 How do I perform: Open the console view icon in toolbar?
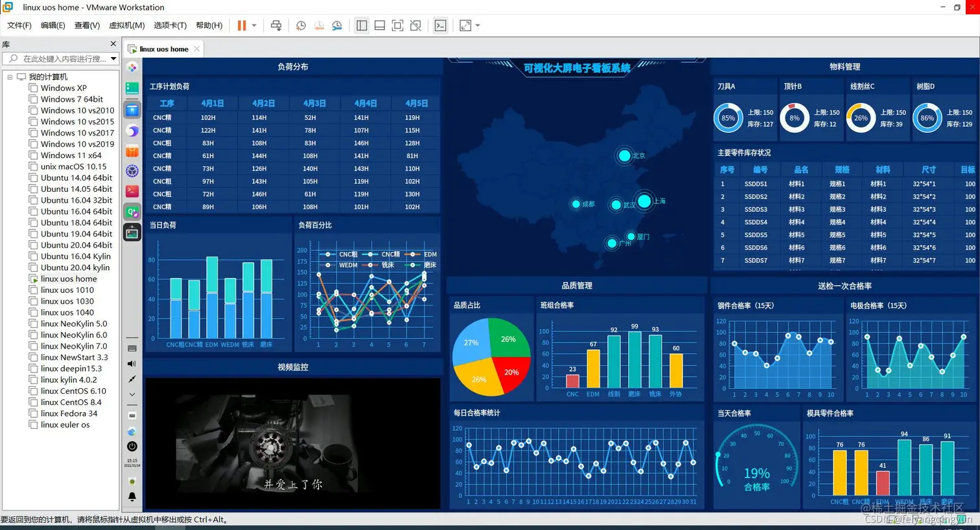coord(440,25)
